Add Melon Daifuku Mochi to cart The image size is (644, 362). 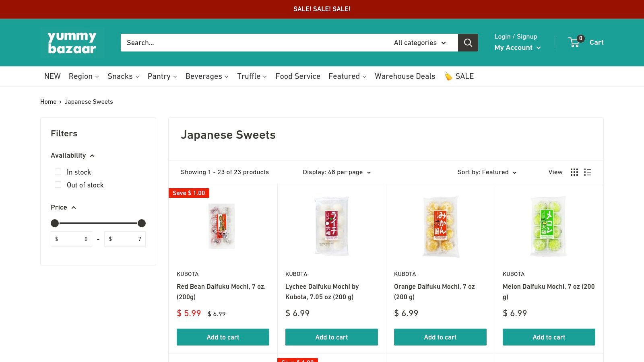pos(549,337)
